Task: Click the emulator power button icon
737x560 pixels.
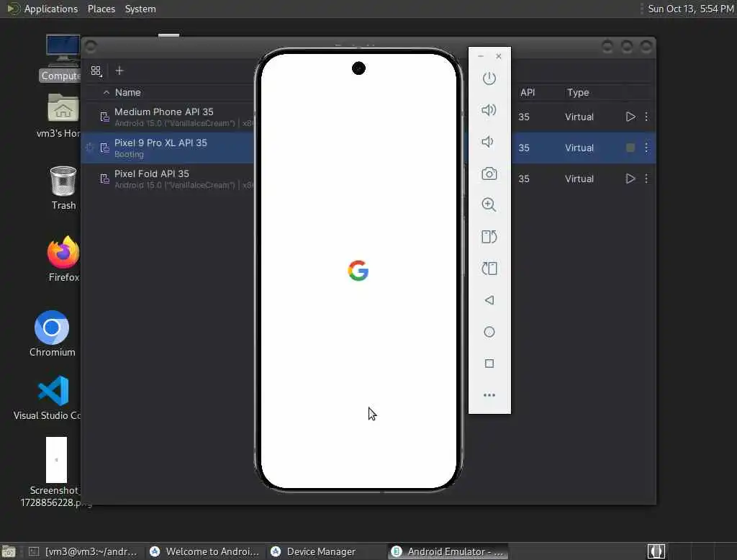Action: pos(489,78)
